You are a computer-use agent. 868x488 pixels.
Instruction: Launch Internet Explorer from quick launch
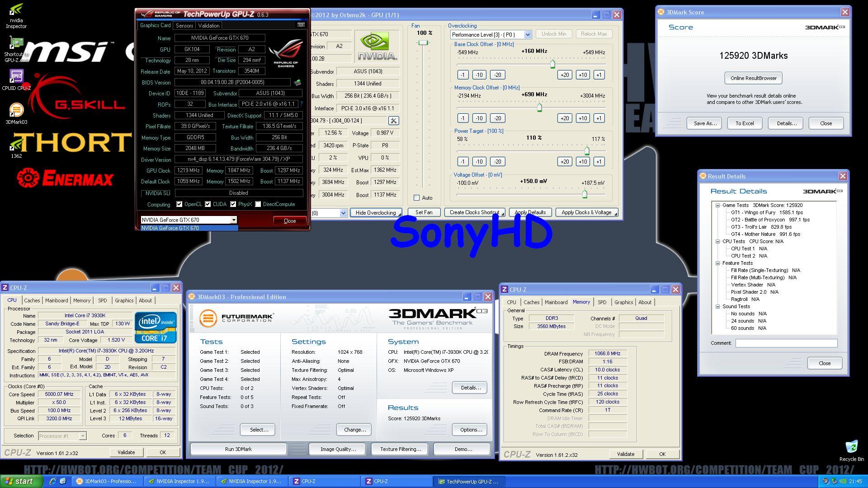pyautogui.click(x=53, y=481)
